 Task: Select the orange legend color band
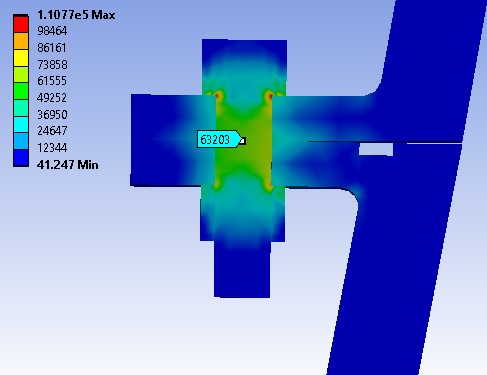tap(21, 41)
